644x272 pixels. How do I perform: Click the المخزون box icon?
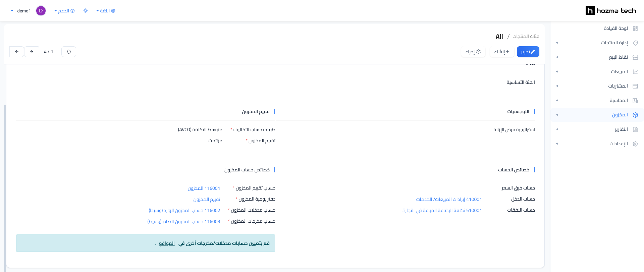635,115
